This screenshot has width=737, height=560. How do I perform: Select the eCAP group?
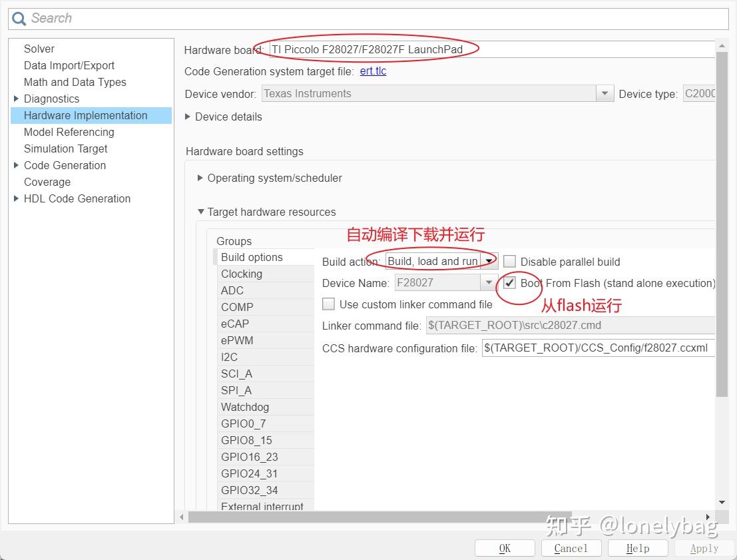(x=265, y=324)
